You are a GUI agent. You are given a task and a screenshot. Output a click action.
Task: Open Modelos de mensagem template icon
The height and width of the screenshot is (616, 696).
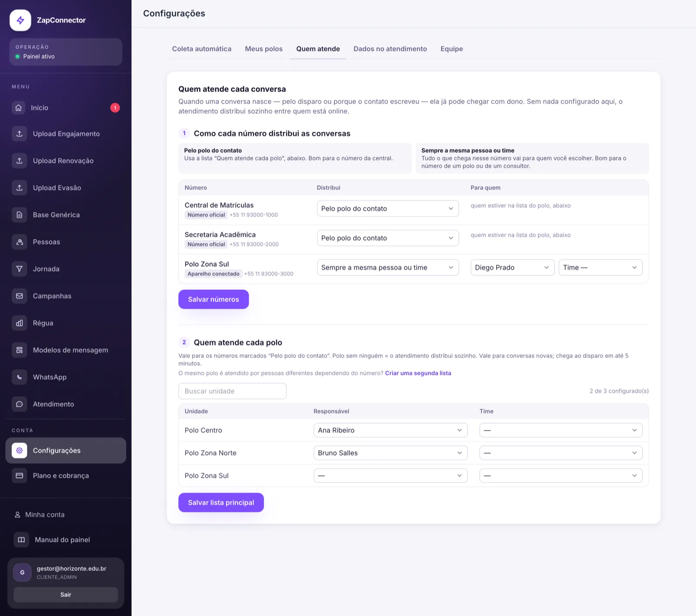click(x=20, y=350)
